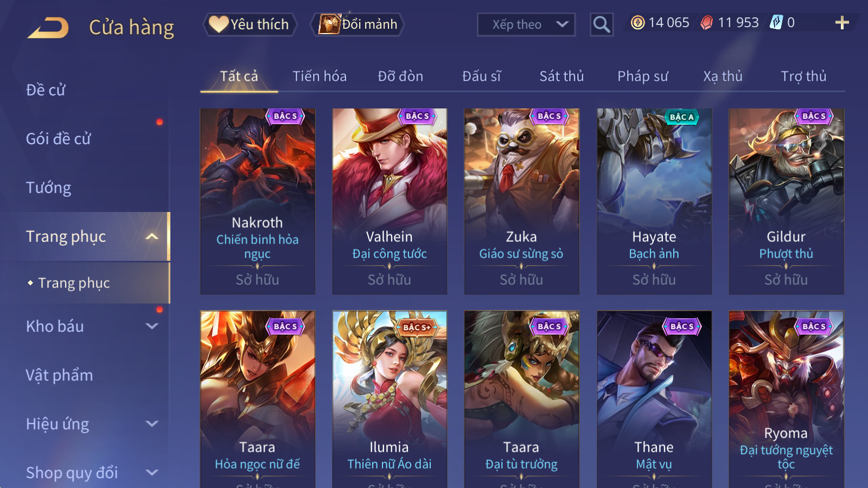
Task: Switch to the Pháp sư tab
Action: point(642,76)
